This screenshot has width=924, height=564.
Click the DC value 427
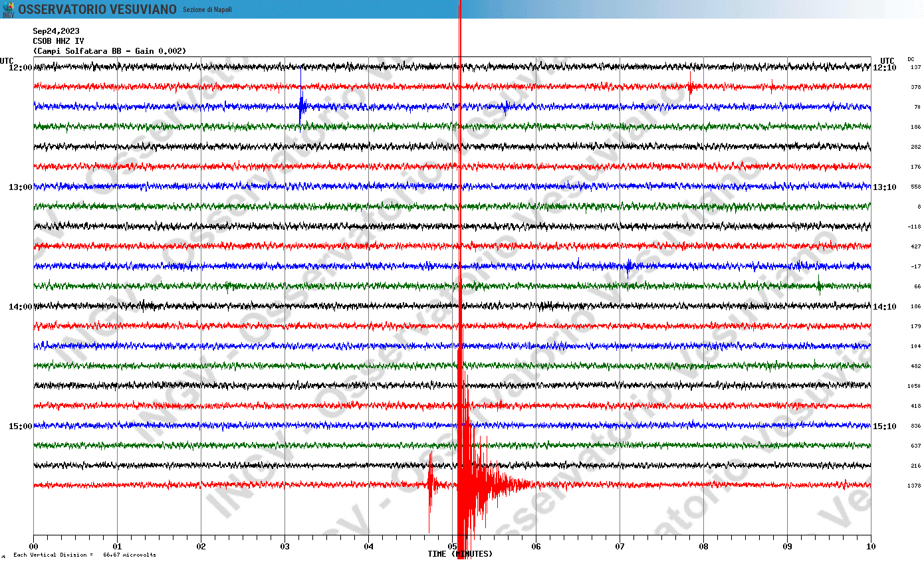point(916,246)
